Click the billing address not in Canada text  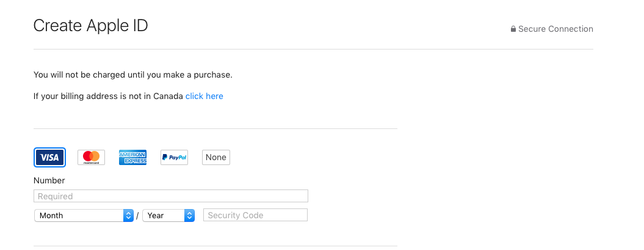point(109,96)
